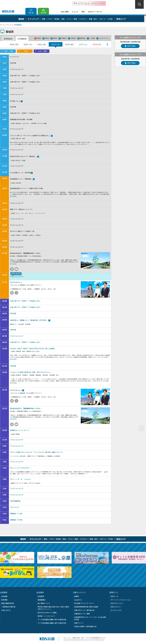Open the 祇園祭 footer link
This screenshot has width=146, height=644.
pyautogui.click(x=76, y=597)
